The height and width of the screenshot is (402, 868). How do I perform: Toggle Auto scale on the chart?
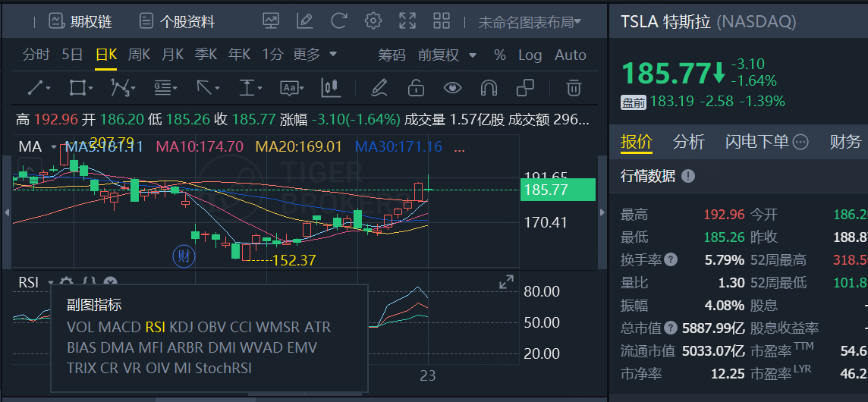pyautogui.click(x=570, y=55)
